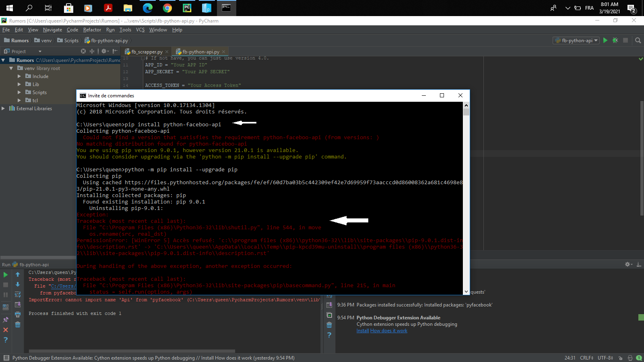This screenshot has width=644, height=362.
Task: Open the fb-python-api run configuration dropdown
Action: [x=576, y=40]
